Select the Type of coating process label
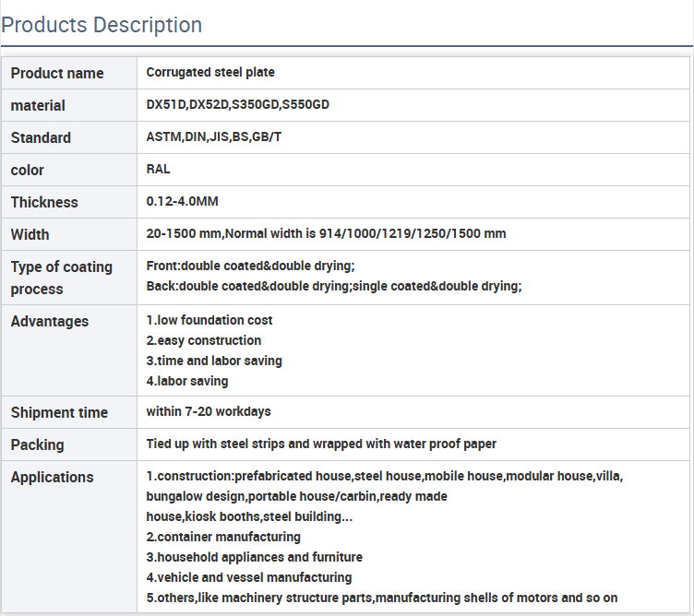 (x=69, y=278)
